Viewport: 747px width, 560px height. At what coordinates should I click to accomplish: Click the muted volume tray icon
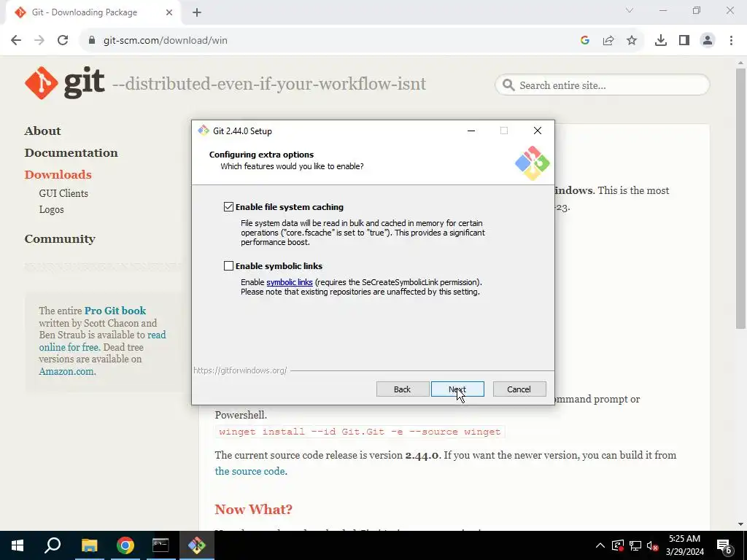(652, 545)
